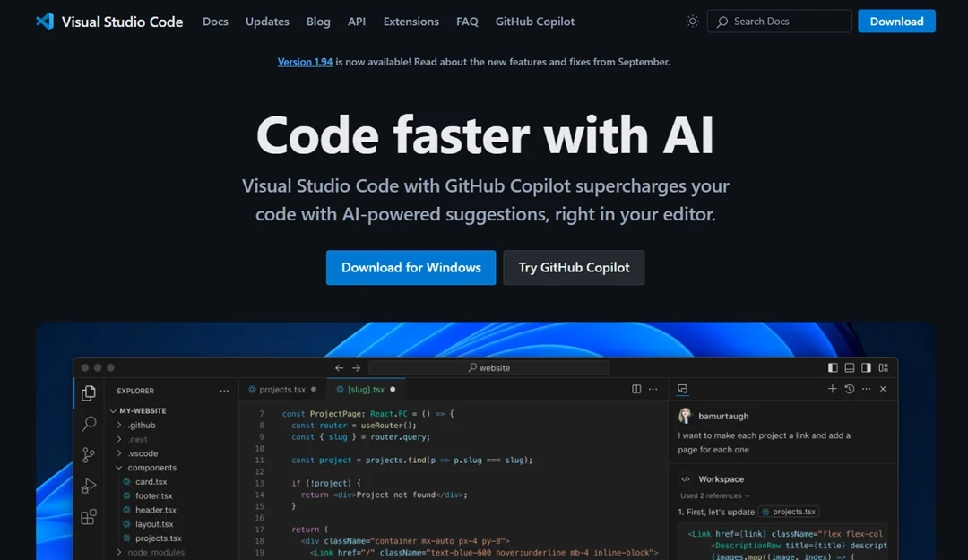Viewport: 968px width, 560px height.
Task: Click the Download button in header
Action: (x=896, y=21)
